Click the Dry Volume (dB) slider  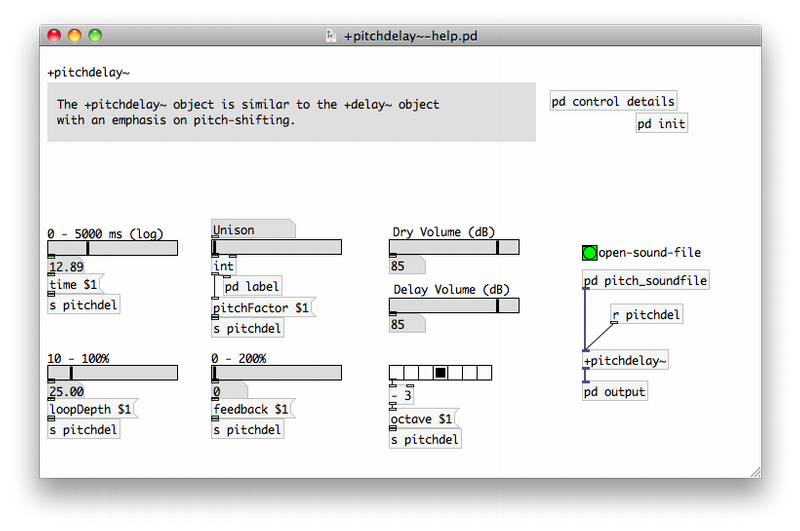[454, 247]
